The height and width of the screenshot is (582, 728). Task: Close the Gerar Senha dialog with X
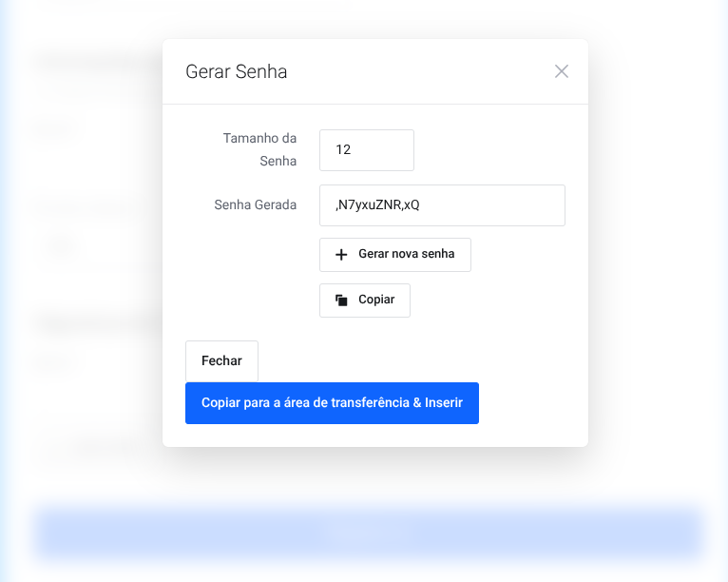[x=562, y=71]
